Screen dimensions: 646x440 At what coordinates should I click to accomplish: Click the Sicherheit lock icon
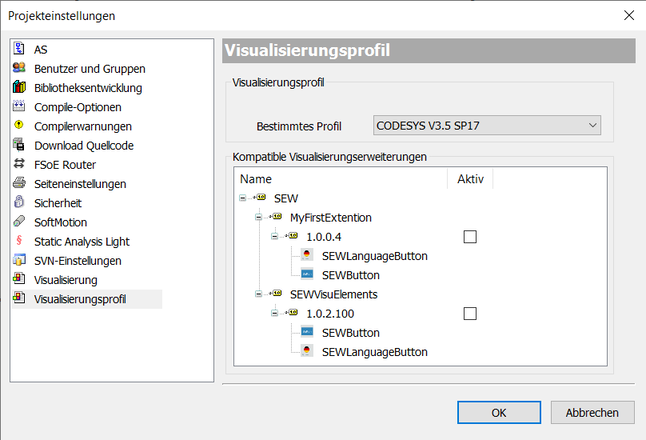[20, 203]
